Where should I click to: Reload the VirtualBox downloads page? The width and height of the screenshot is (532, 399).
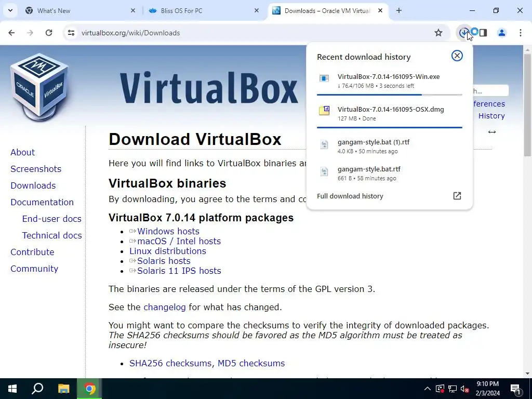pos(49,33)
